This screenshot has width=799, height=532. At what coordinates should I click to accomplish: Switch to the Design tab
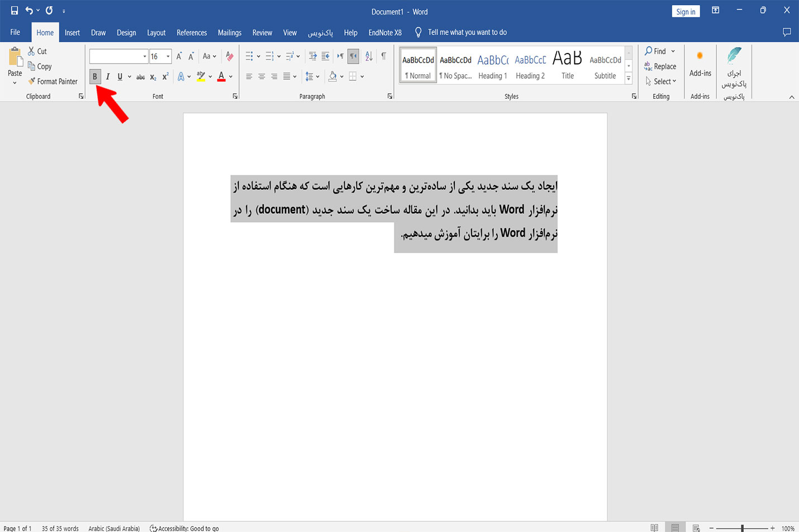126,32
